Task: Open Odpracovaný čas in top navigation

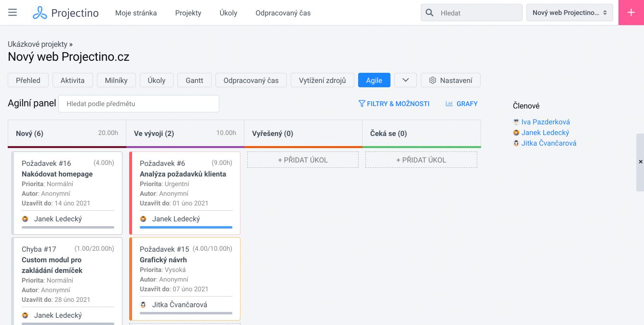Action: pos(283,13)
